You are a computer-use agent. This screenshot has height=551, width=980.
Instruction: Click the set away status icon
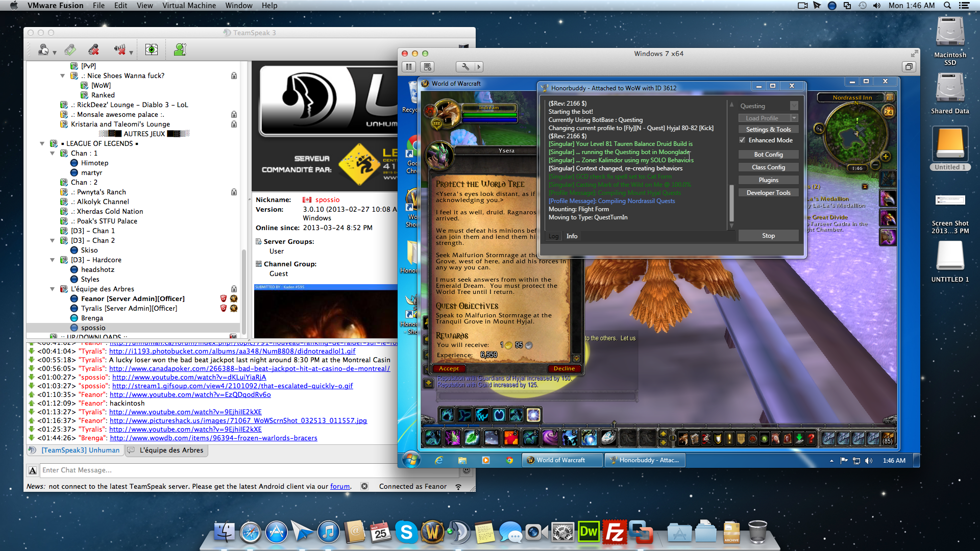(43, 49)
